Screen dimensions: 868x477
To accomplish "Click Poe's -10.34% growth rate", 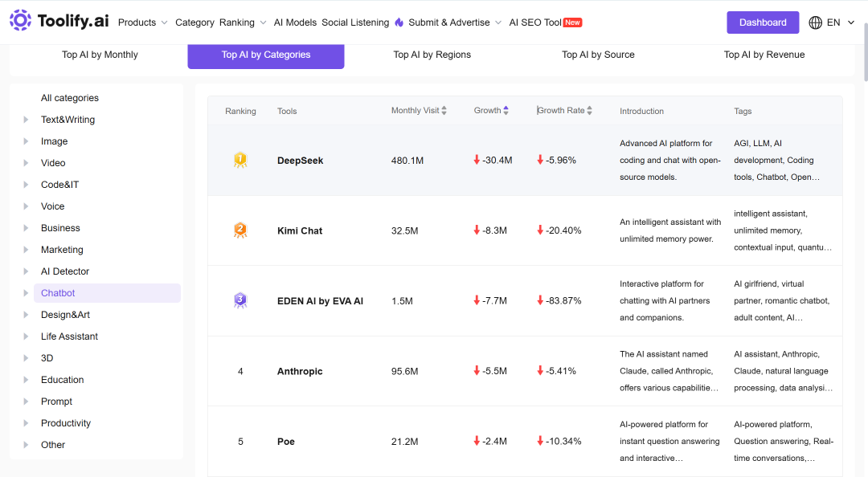I will [563, 442].
